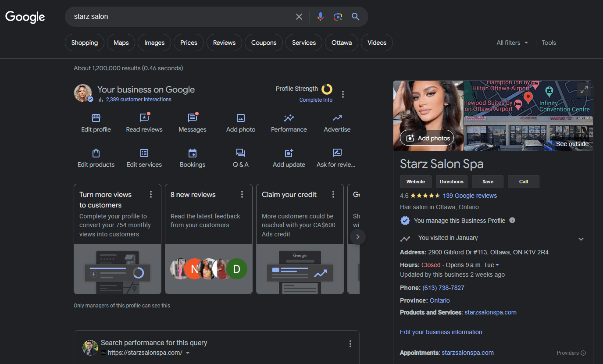Expand the 'You visited in January' section

click(581, 239)
